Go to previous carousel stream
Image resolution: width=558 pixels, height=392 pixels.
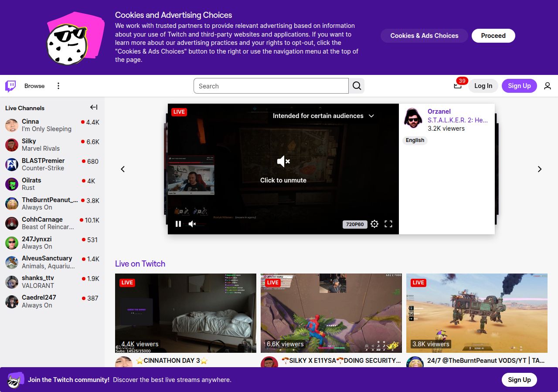tap(123, 169)
